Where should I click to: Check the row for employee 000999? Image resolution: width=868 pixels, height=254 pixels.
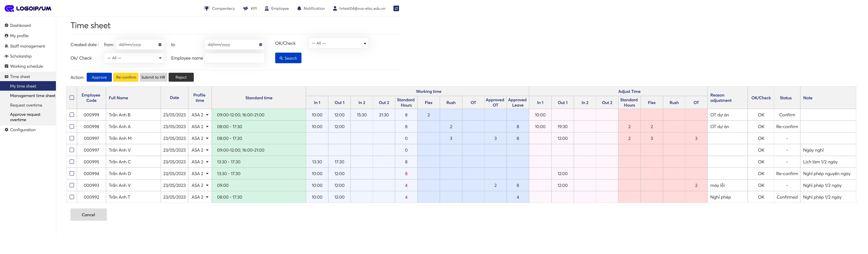click(72, 115)
